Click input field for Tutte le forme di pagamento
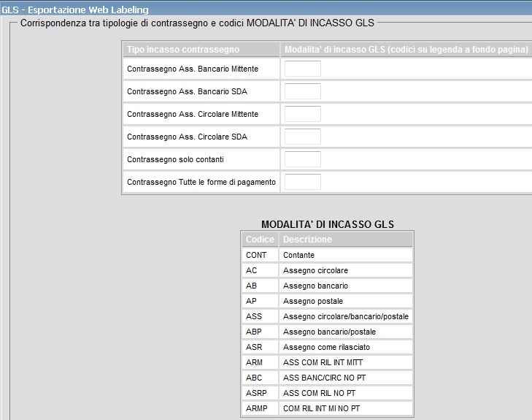Viewport: 532px width, 420px height. click(x=303, y=182)
